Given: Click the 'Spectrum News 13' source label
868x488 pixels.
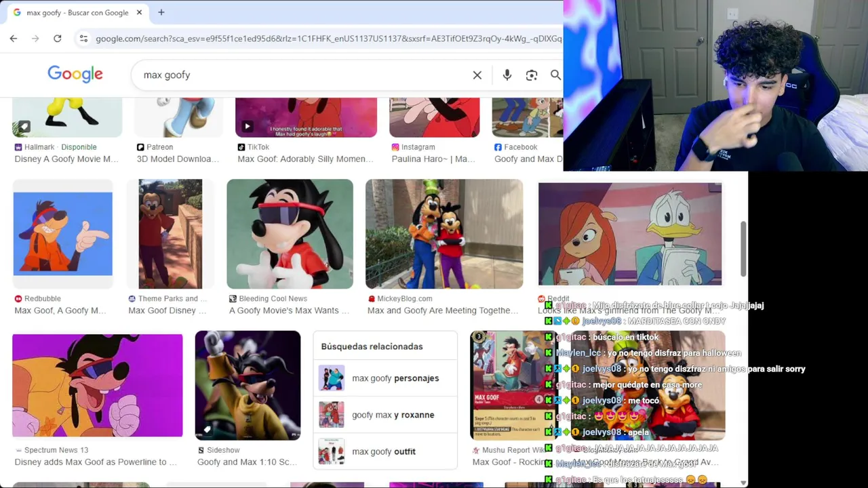Looking at the screenshot, I should point(56,451).
